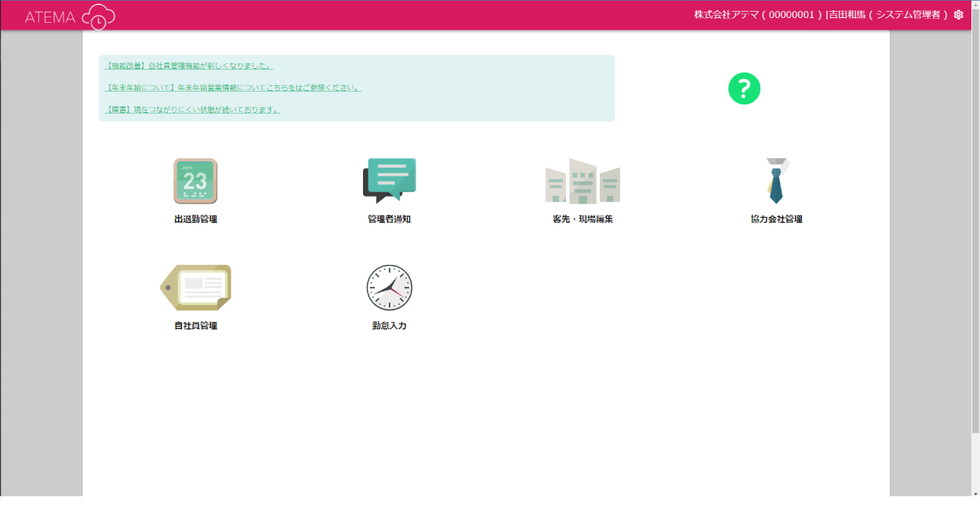Open the 勤怠入力 clock icon
Image resolution: width=980 pixels, height=510 pixels.
389,288
